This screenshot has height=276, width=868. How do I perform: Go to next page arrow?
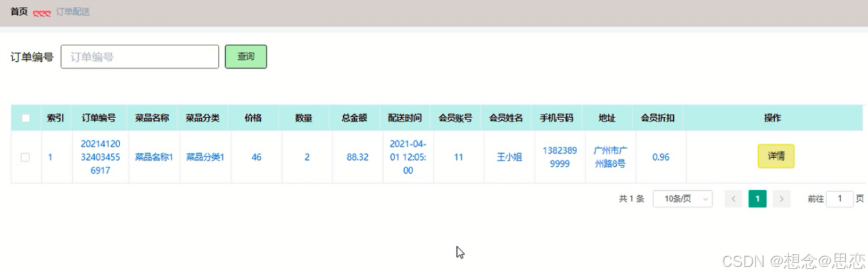782,199
